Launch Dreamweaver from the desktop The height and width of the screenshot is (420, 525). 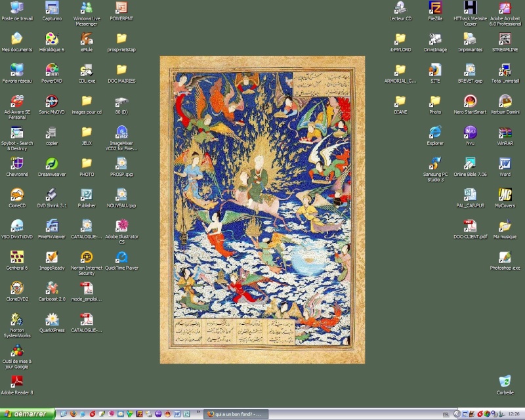pos(52,167)
